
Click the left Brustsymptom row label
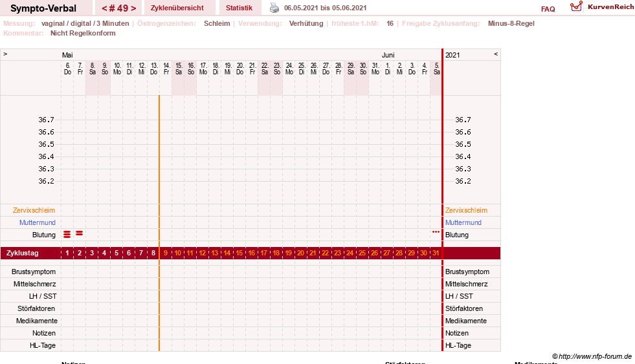click(34, 272)
